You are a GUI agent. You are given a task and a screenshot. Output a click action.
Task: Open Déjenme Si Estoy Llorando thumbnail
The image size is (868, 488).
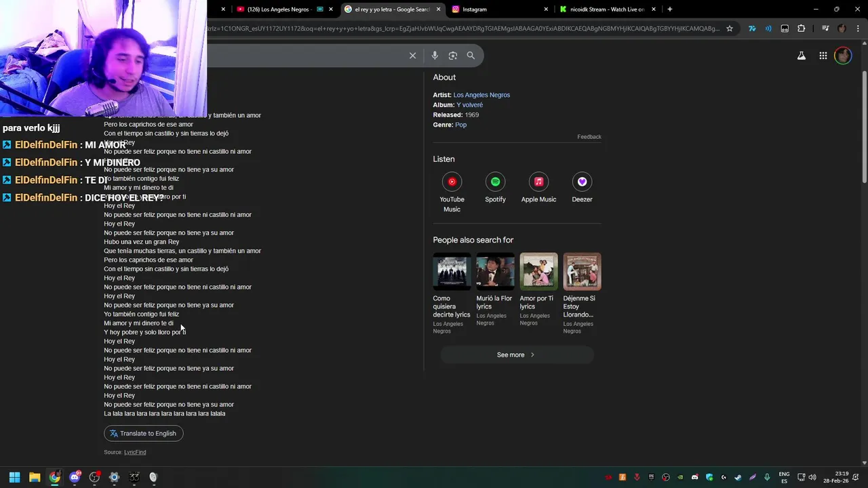click(x=582, y=271)
